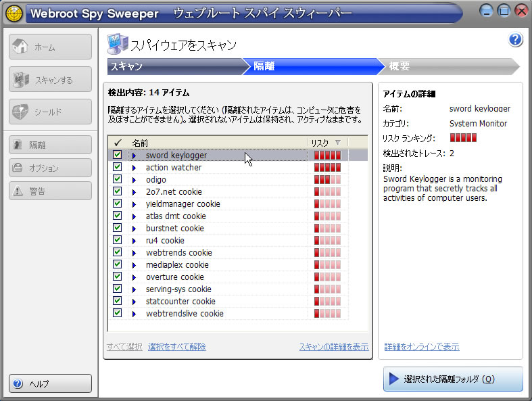The width and height of the screenshot is (532, 401).
Task: Expand ru4 cookie row arrow
Action: [x=134, y=241]
